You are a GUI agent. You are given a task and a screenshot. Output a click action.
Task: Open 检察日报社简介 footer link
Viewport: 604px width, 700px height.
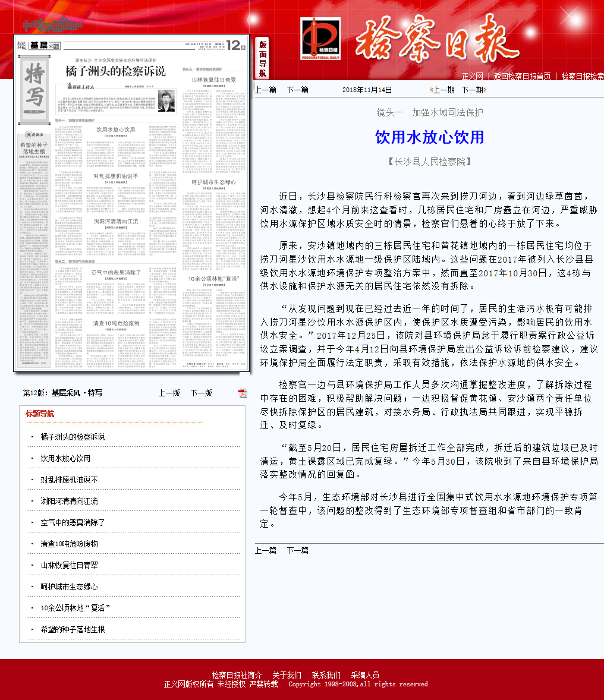coord(237,675)
